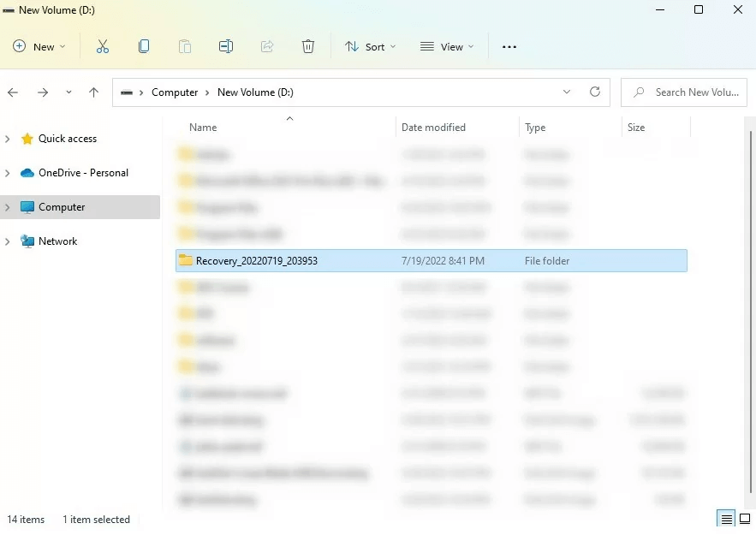This screenshot has height=547, width=756.
Task: Open the See more menu
Action: [509, 46]
